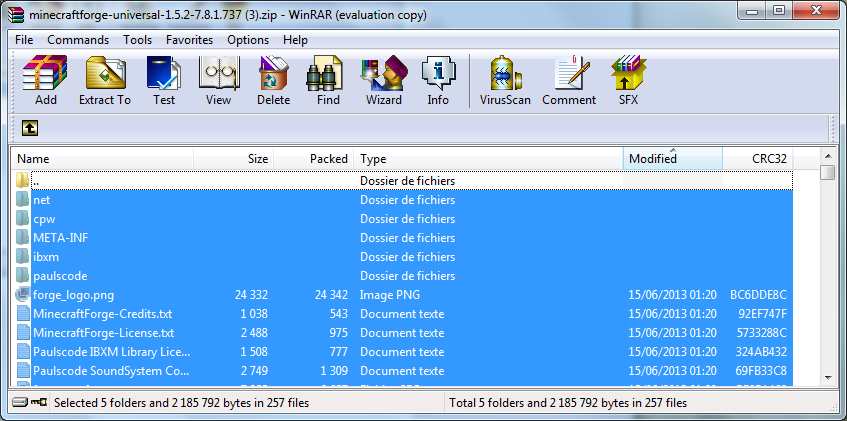The image size is (847, 421).
Task: Click the Extract To toolbar icon
Action: (105, 81)
